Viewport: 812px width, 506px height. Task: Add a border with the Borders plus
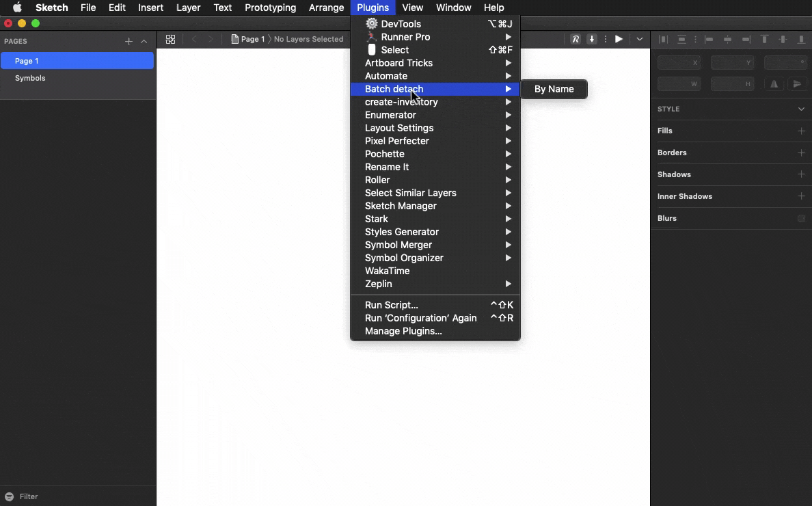click(801, 152)
